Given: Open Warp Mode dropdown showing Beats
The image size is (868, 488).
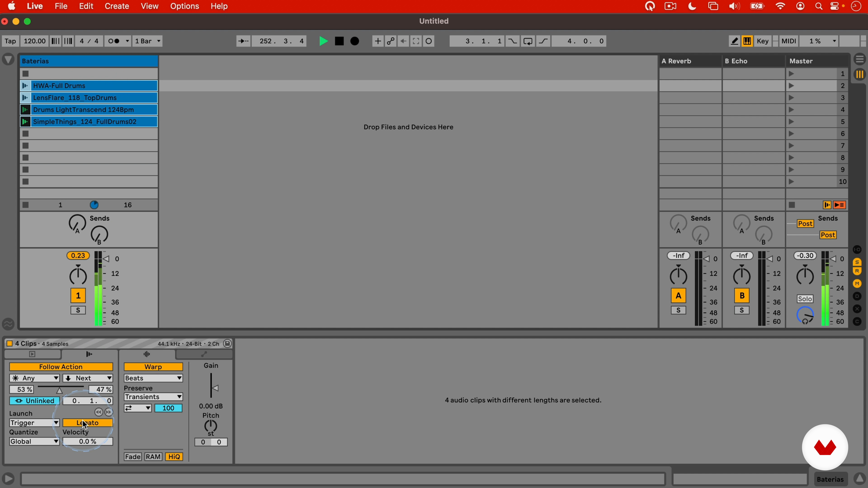Looking at the screenshot, I should (x=153, y=379).
